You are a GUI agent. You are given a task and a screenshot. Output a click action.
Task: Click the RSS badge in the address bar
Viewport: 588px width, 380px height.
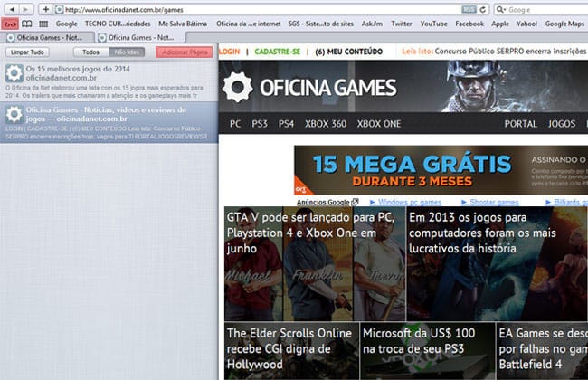tap(469, 10)
